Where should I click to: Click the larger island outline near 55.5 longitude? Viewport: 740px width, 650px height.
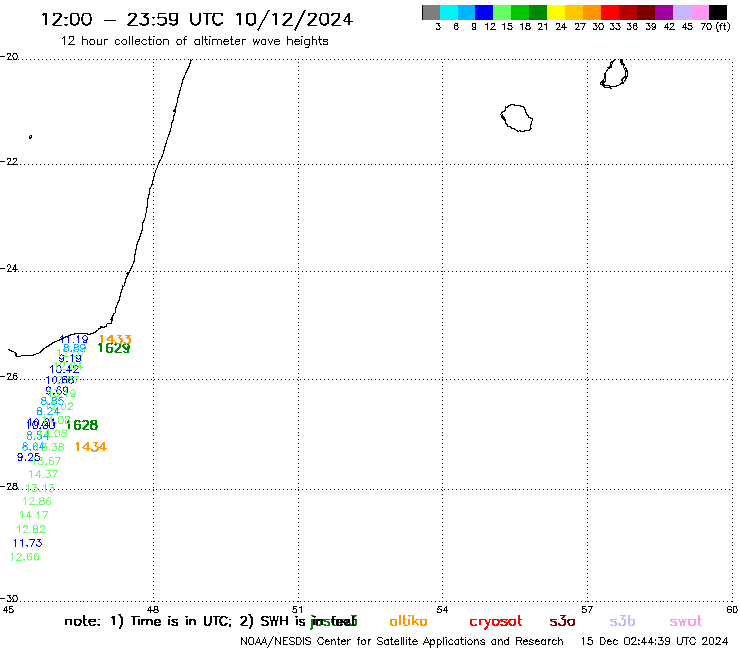point(517,118)
